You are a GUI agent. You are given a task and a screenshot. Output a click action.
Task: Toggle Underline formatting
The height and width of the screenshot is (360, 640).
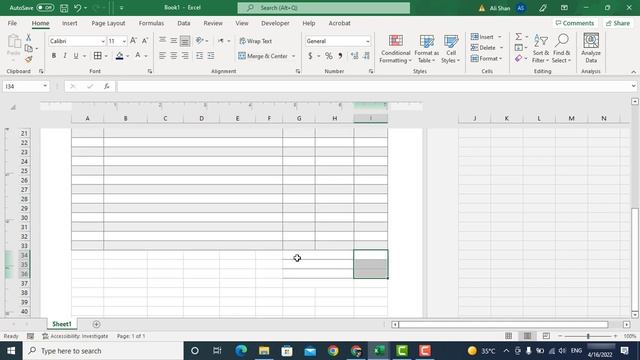(76, 56)
